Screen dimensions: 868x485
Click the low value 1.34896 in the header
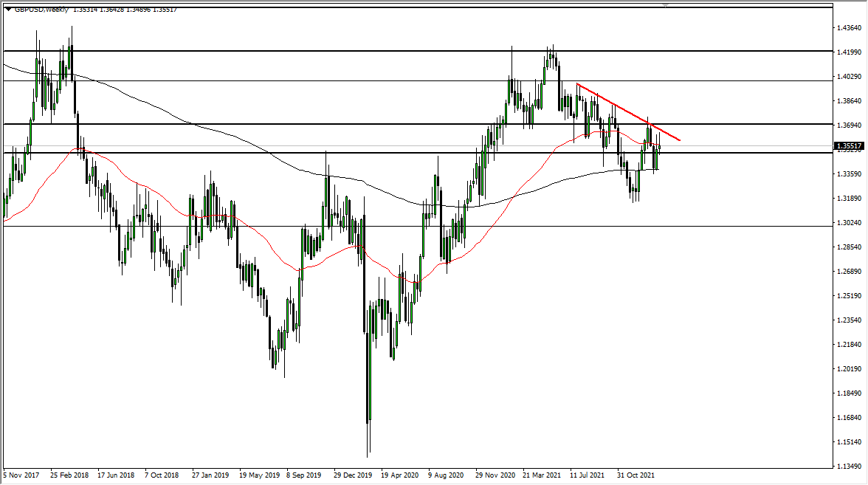pos(139,10)
